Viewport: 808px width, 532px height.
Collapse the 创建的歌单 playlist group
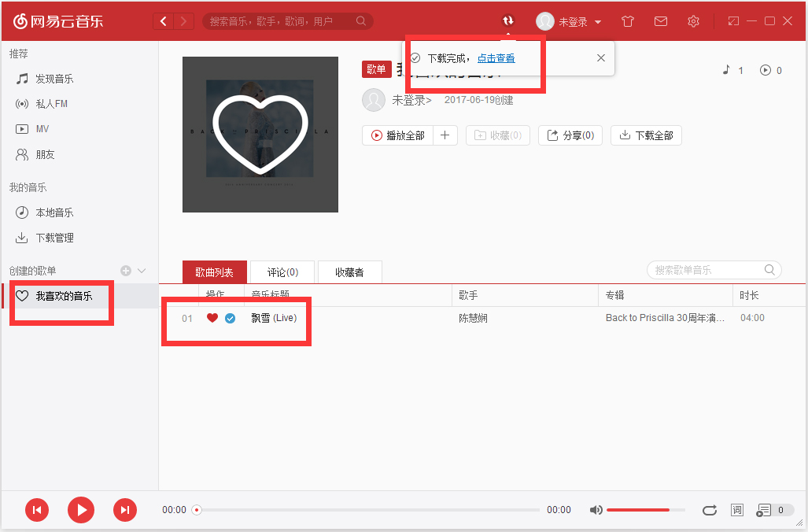pos(140,270)
